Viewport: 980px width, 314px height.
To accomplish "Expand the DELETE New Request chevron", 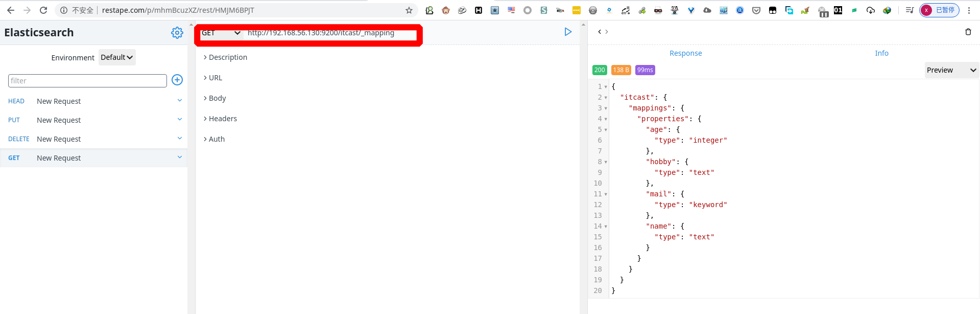I will point(180,139).
